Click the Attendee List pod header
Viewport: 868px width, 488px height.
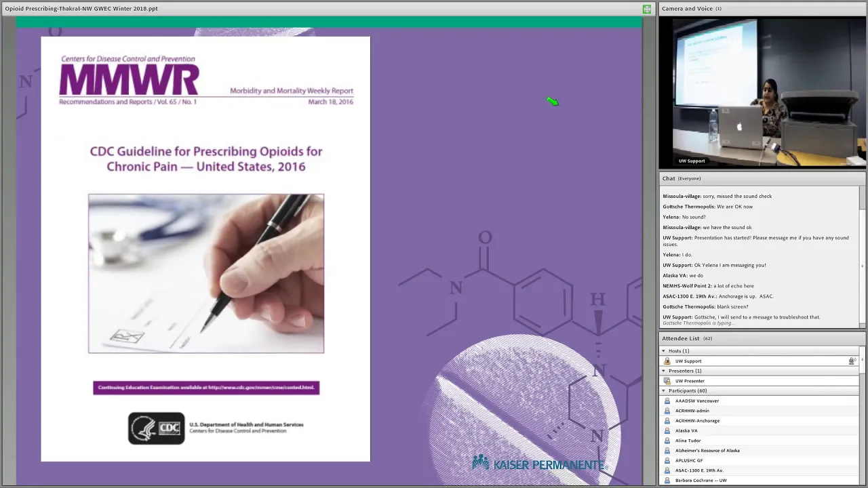762,338
